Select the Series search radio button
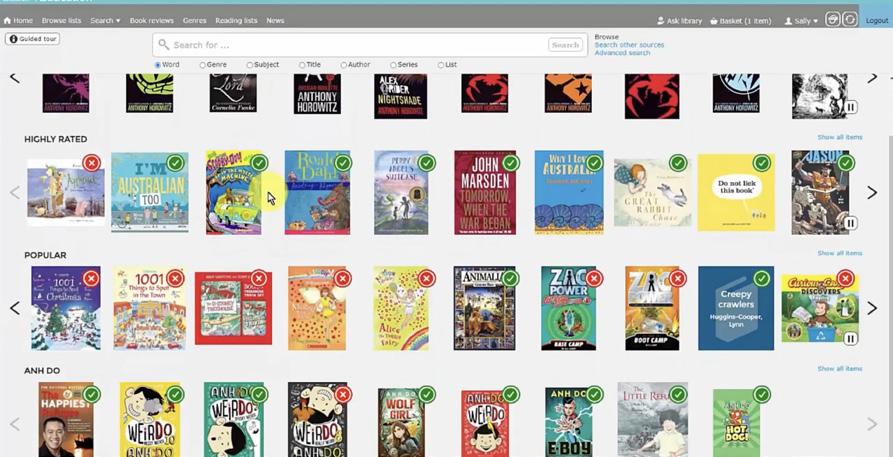Image resolution: width=893 pixels, height=457 pixels. click(393, 65)
